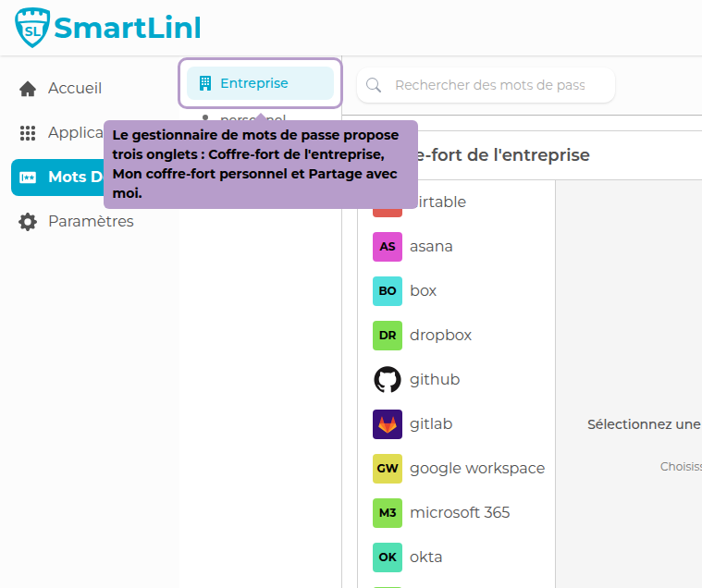Click the asana AS badge icon
The width and height of the screenshot is (702, 588).
tap(388, 247)
